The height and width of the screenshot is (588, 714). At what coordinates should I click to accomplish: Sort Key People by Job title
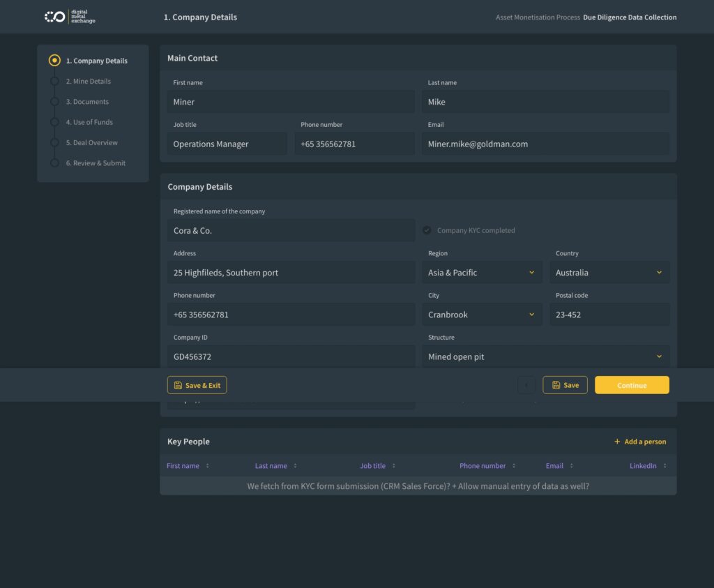377,466
